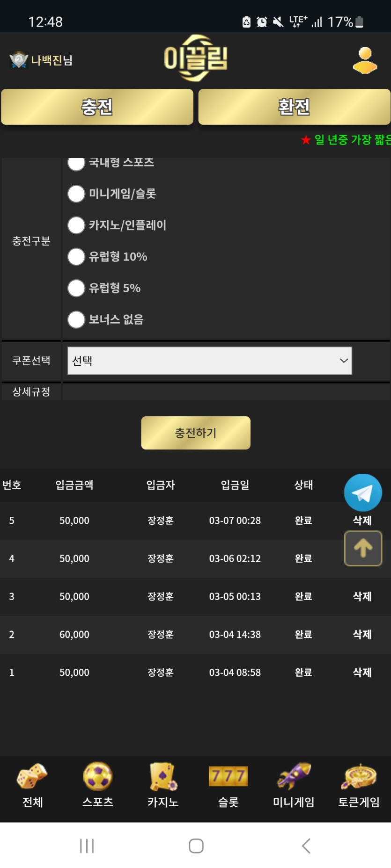
Task: Delete deposit record number 3
Action: click(x=362, y=596)
